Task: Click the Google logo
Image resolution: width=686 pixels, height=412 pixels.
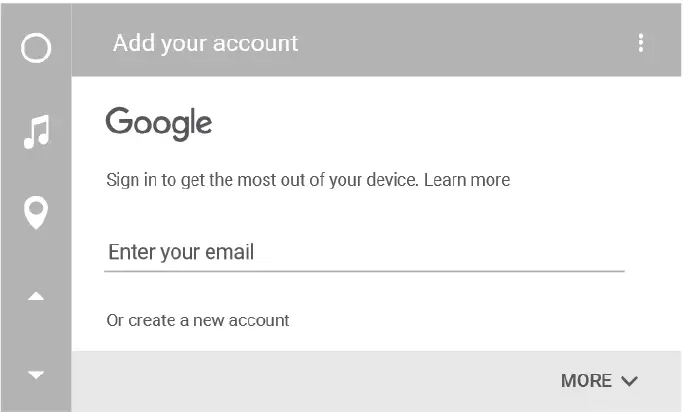Action: (159, 123)
